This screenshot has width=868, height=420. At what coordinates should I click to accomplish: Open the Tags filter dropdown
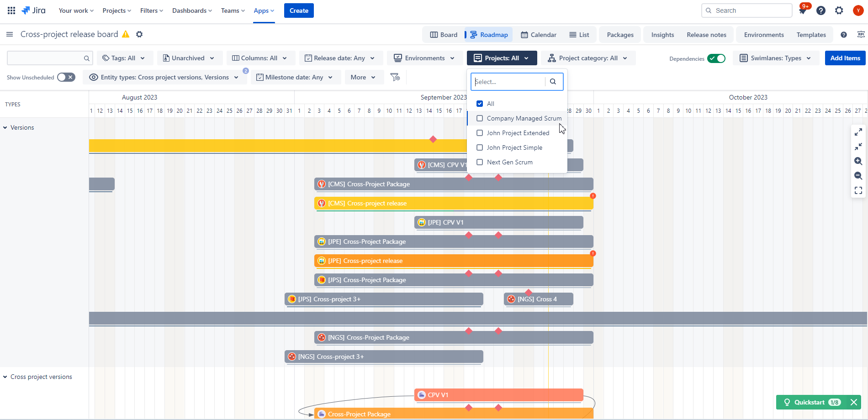(x=125, y=58)
